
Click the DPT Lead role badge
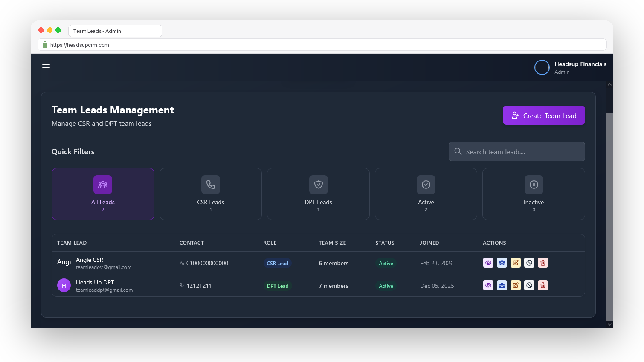point(278,286)
